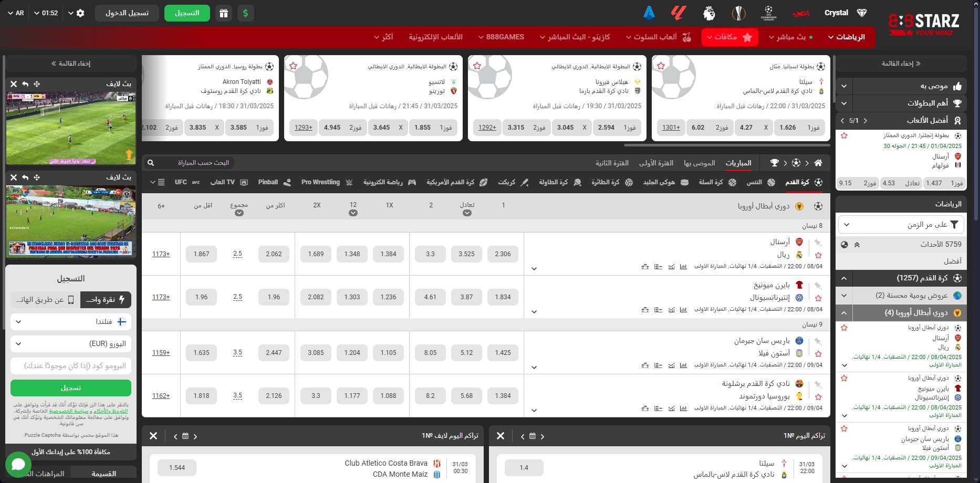The height and width of the screenshot is (483, 980).
Task: Switch to the First Half tab
Action: pyautogui.click(x=656, y=163)
